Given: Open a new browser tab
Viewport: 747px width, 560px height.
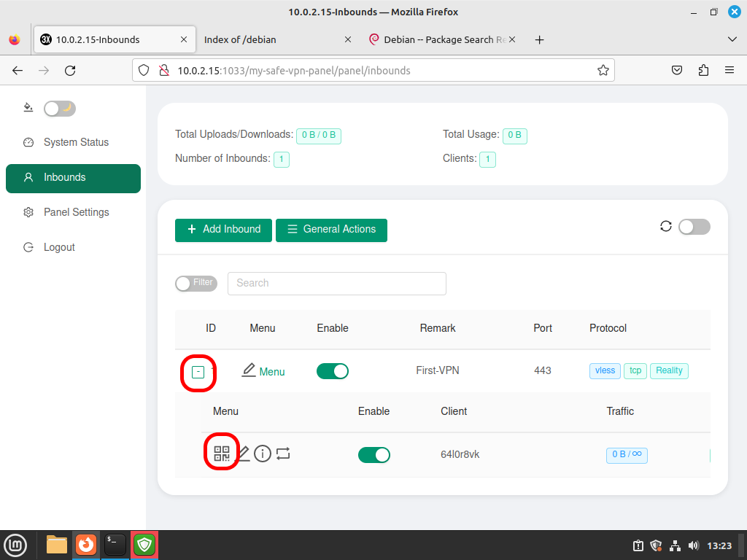Looking at the screenshot, I should pos(539,40).
